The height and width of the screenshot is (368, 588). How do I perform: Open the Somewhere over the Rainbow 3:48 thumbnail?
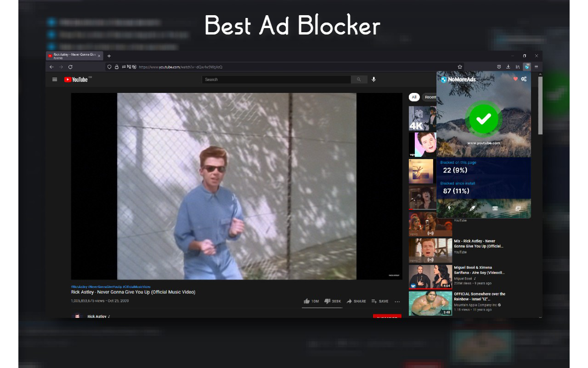click(430, 303)
